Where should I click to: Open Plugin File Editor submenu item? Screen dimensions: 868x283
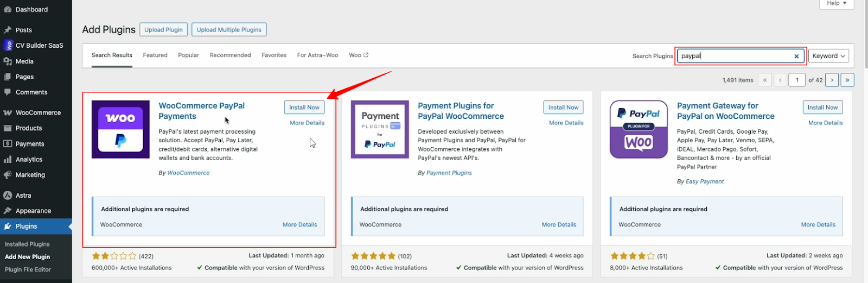coord(28,269)
